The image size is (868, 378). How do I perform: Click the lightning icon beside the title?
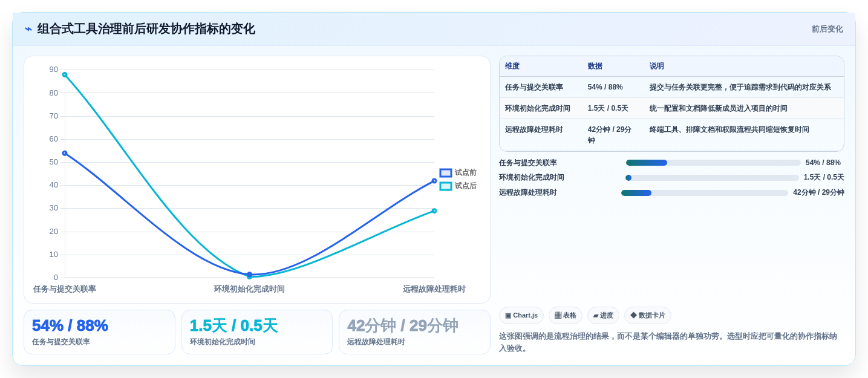[28, 29]
